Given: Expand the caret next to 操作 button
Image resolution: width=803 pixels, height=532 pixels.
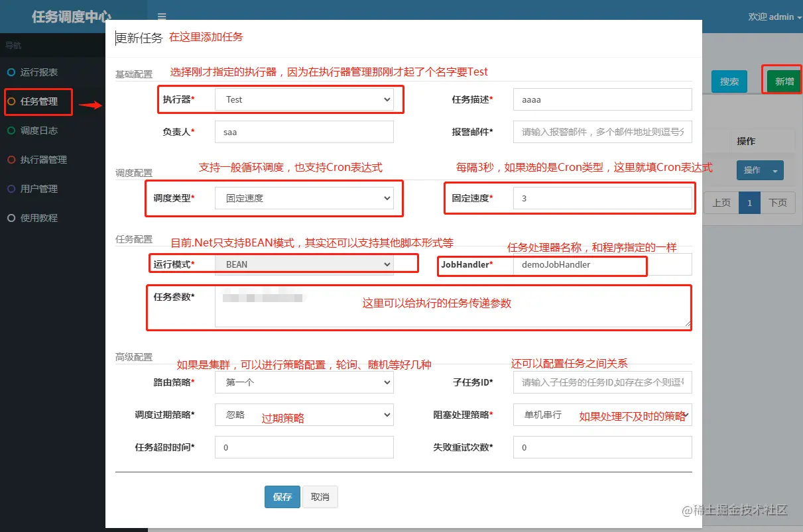Looking at the screenshot, I should tap(775, 171).
